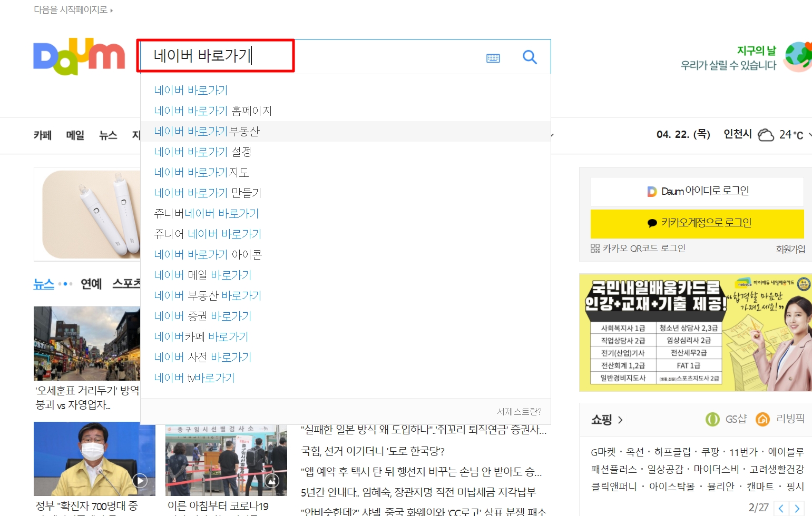Switch to the 뉴스 content tab
Screen dimensions: 812x516
coord(44,284)
